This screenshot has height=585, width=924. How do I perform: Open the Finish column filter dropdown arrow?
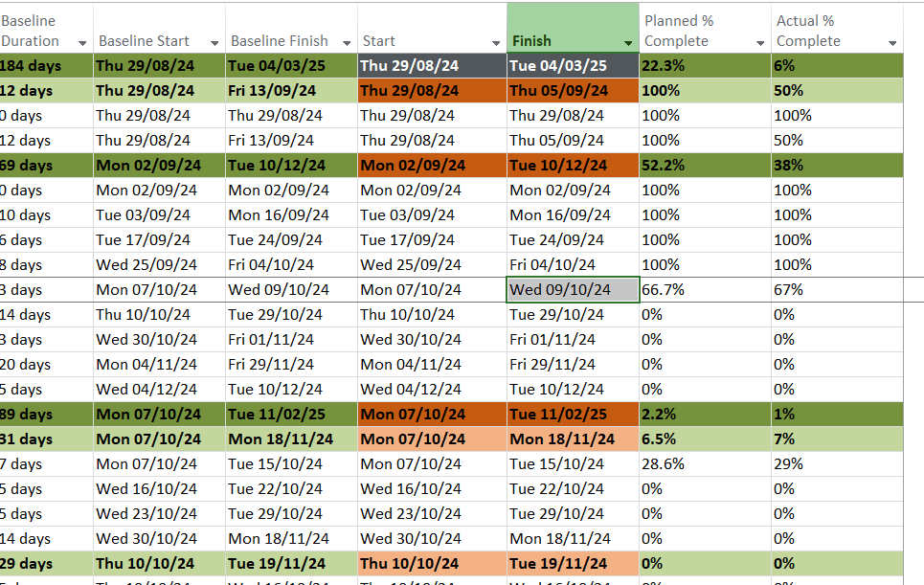628,43
